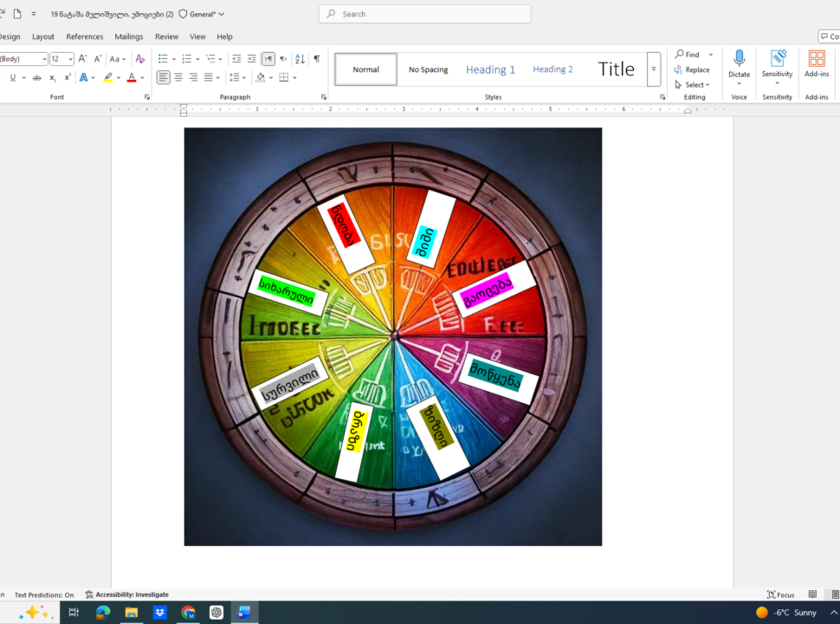Toggle Show/Hide paragraph marks
The height and width of the screenshot is (624, 840).
pyautogui.click(x=317, y=59)
